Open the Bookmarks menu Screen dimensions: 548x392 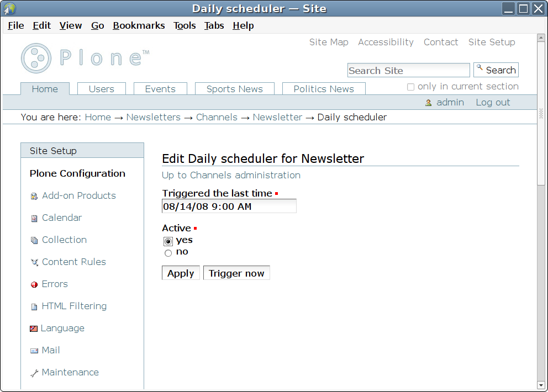coord(139,25)
